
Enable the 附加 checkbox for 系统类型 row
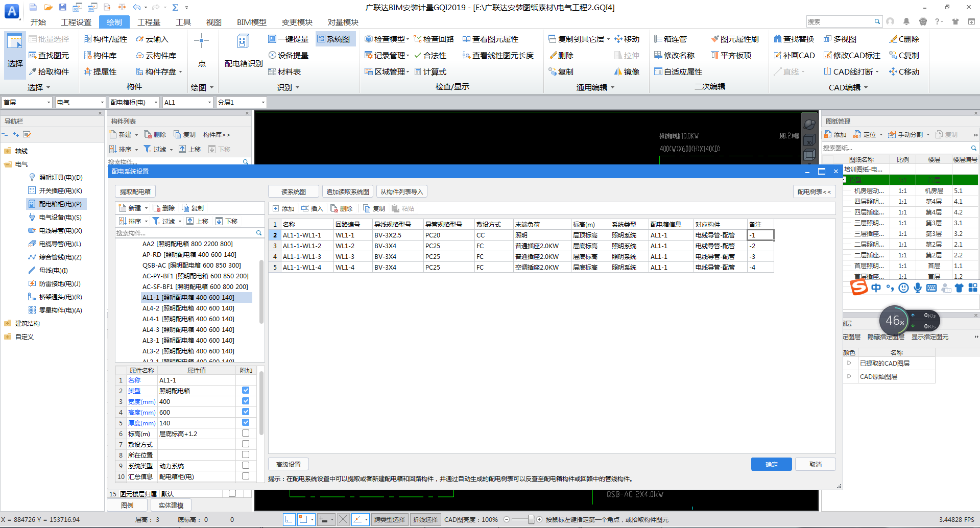246,465
